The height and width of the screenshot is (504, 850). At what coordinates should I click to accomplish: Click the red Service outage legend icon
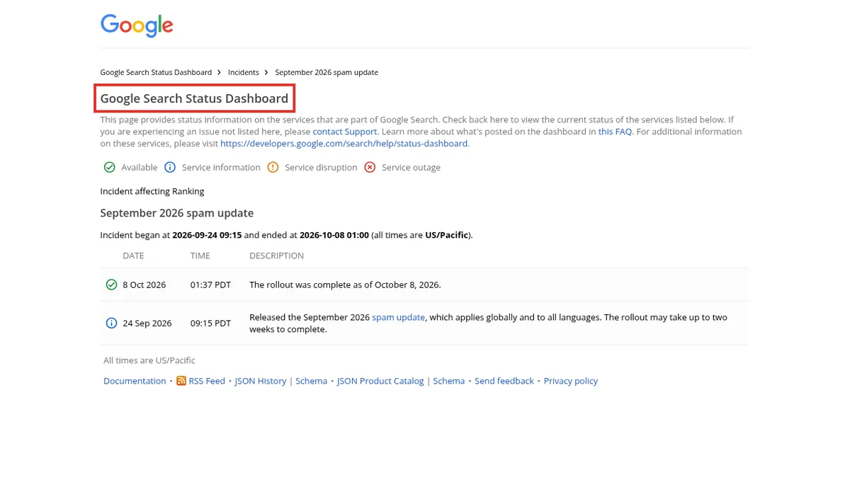(x=370, y=168)
